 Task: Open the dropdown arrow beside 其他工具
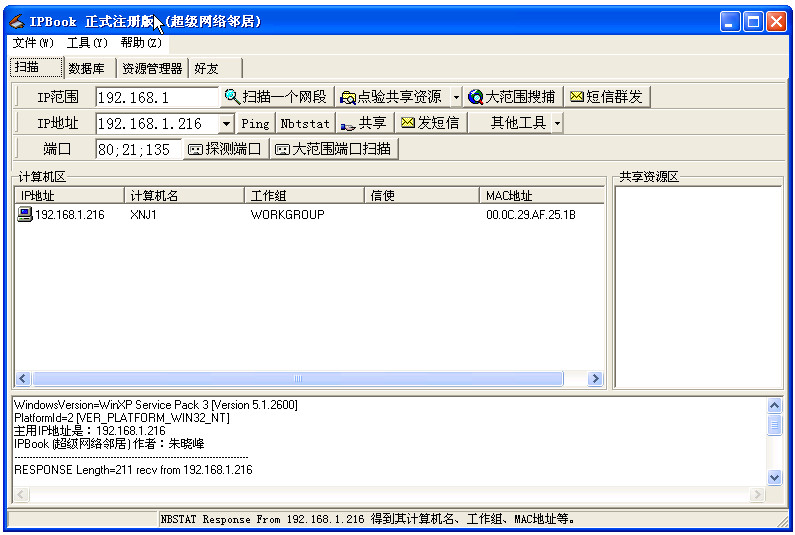click(x=557, y=123)
